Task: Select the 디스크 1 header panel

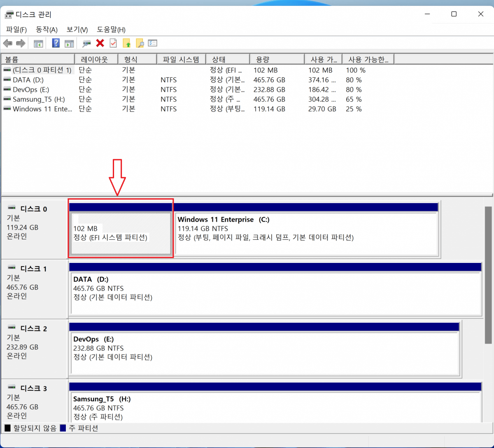Action: point(35,289)
